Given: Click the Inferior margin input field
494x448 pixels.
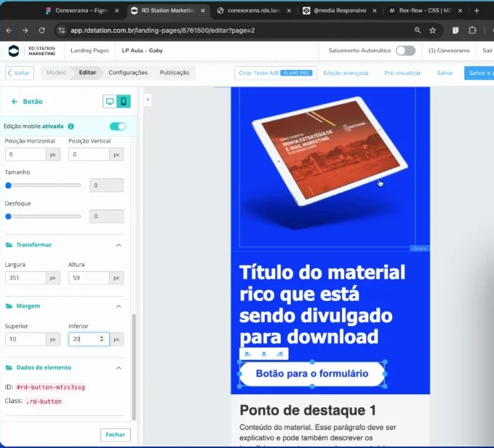Looking at the screenshot, I should click(89, 339).
